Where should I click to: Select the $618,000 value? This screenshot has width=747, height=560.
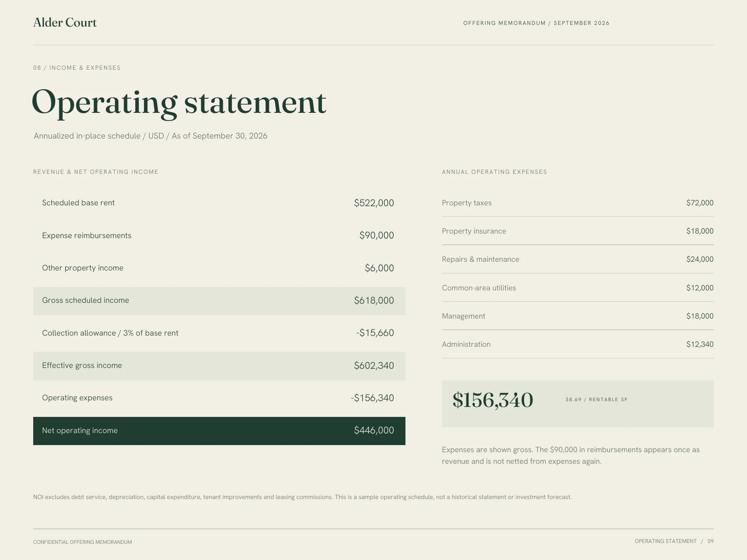click(x=374, y=300)
